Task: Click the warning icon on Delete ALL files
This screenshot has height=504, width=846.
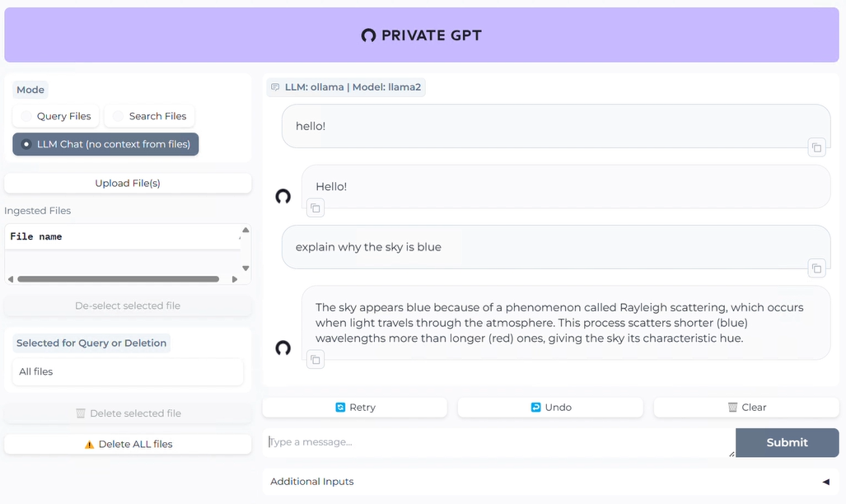Action: coord(91,444)
